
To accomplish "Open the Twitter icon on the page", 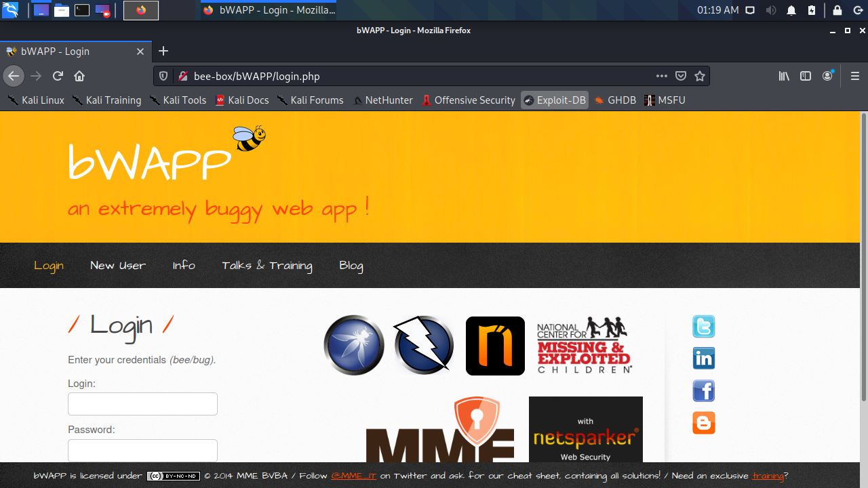I will pos(704,326).
